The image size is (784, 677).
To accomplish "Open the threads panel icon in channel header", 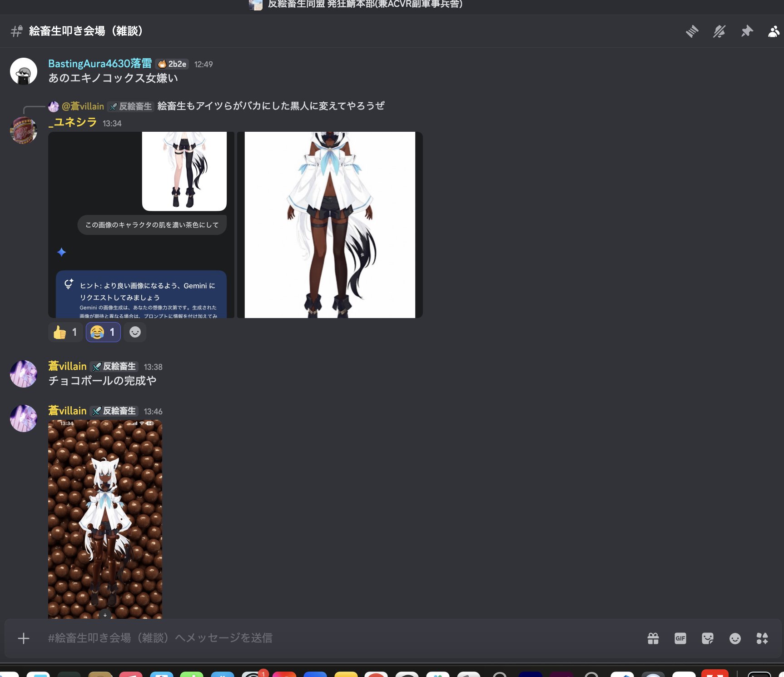I will pos(692,31).
